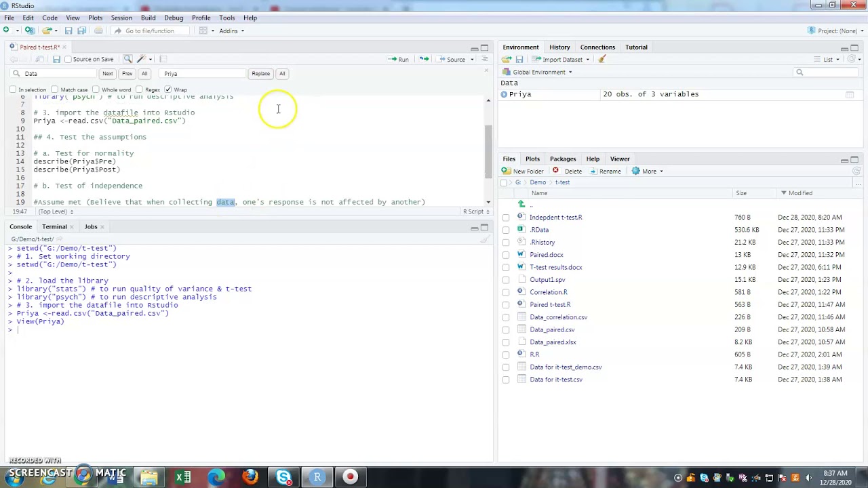Image resolution: width=868 pixels, height=488 pixels.
Task: Open the Session menu
Action: [x=121, y=18]
